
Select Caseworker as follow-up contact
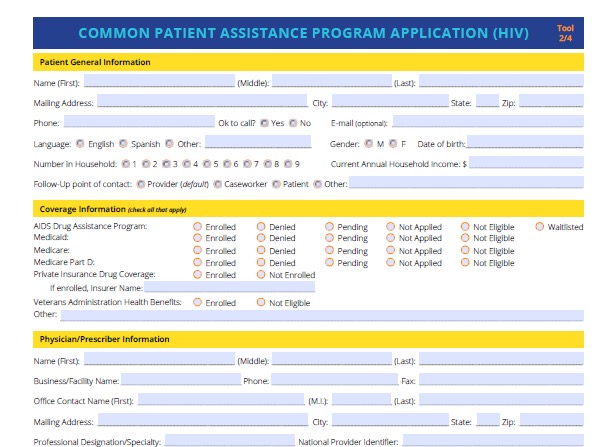coord(217,184)
